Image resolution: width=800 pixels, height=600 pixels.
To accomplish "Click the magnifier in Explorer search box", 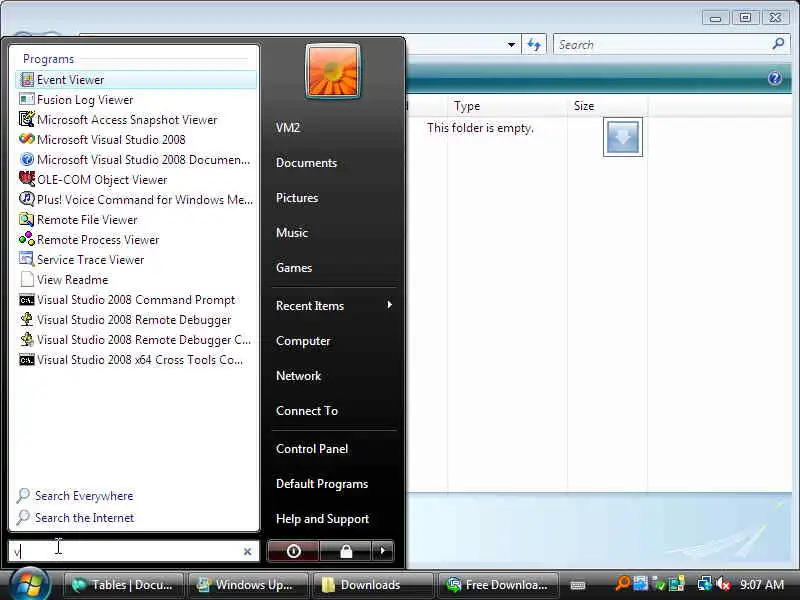I will tap(779, 44).
